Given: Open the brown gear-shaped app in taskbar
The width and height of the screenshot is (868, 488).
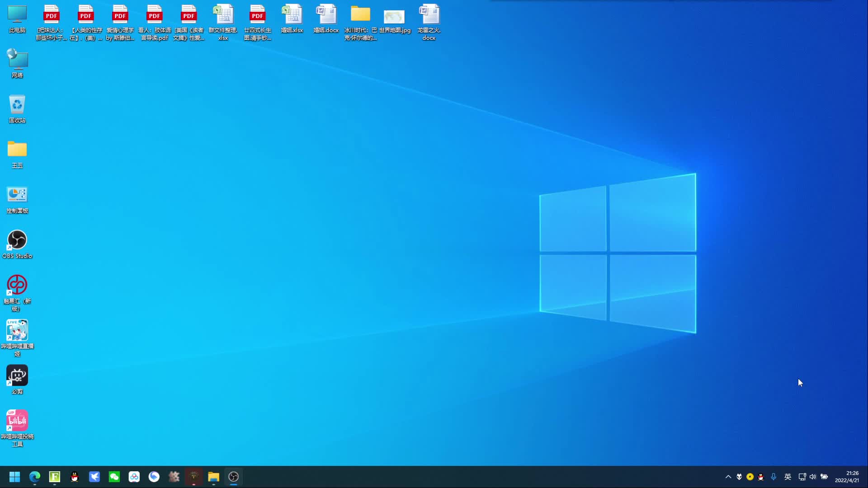Looking at the screenshot, I should tap(174, 477).
